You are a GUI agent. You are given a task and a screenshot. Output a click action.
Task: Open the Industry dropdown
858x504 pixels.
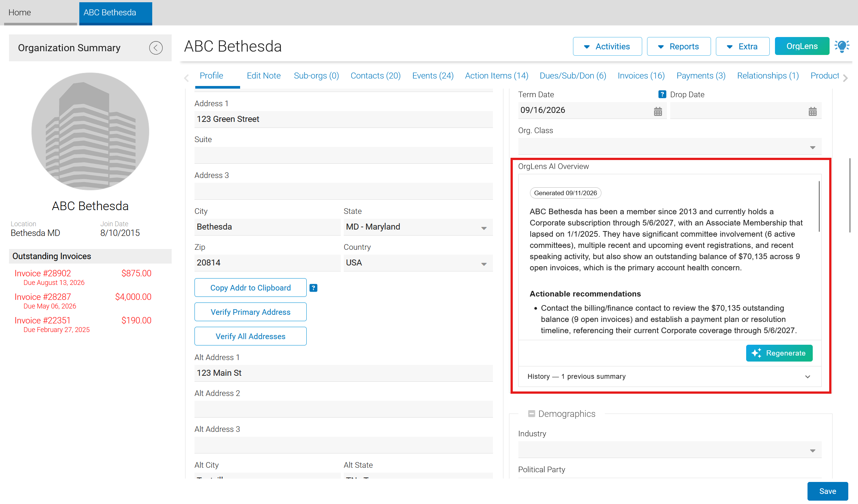coord(669,450)
